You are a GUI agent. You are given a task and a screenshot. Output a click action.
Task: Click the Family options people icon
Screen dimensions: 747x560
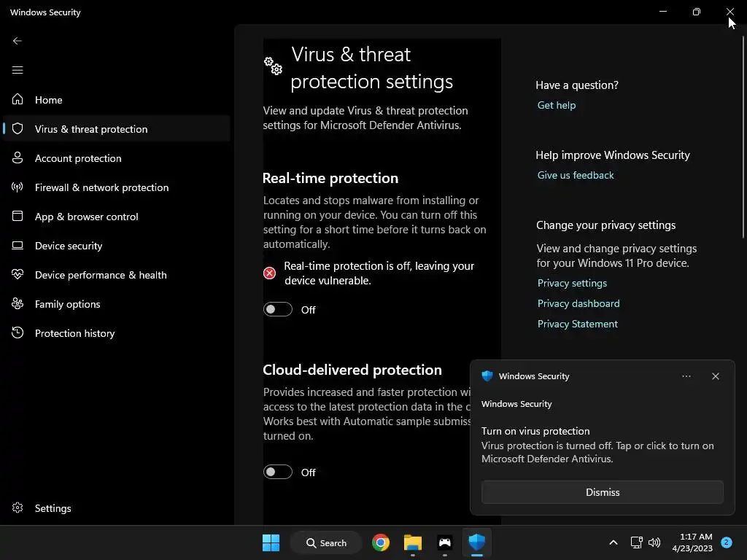point(18,303)
